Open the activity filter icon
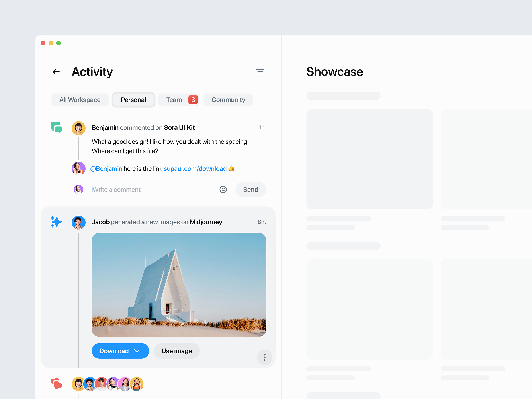The height and width of the screenshot is (399, 532). (x=260, y=72)
